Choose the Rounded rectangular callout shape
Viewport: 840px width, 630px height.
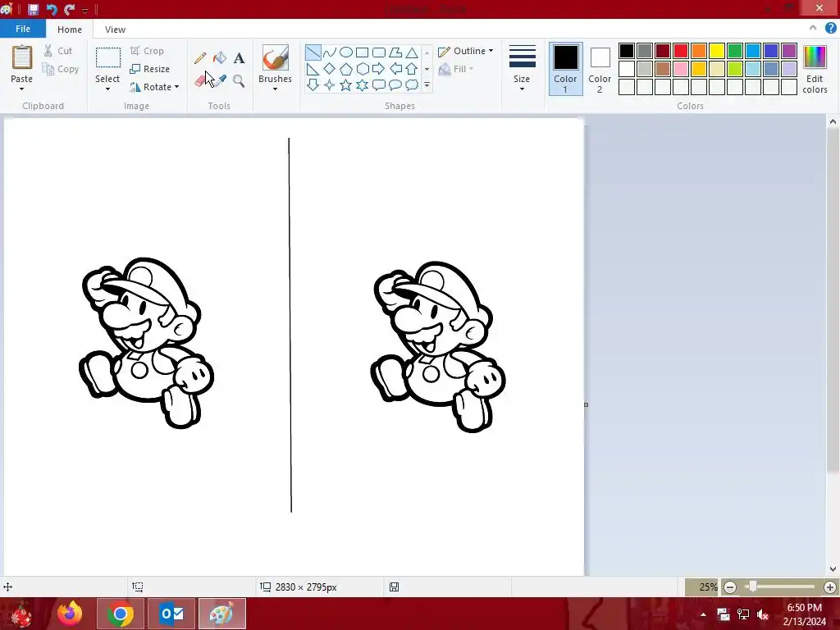coord(379,84)
